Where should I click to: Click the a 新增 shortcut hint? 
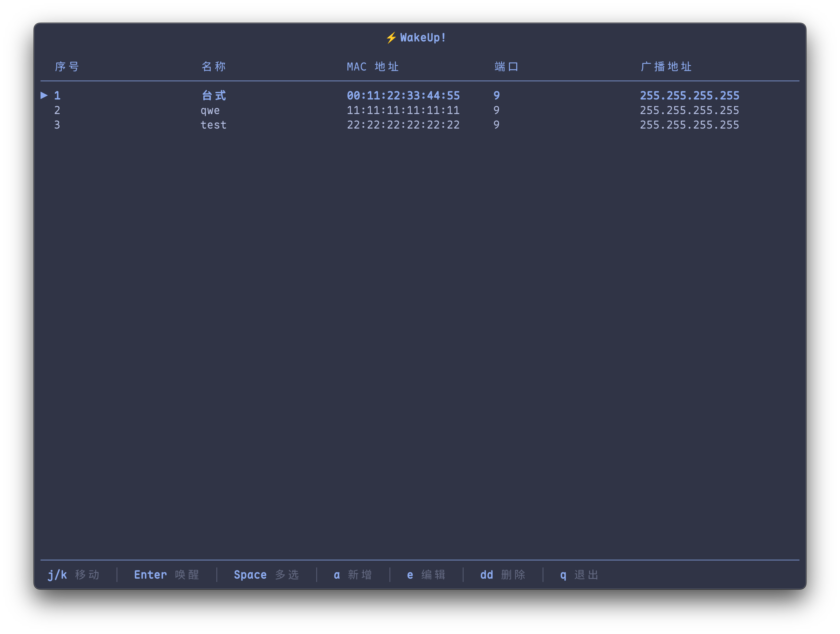[x=353, y=575]
